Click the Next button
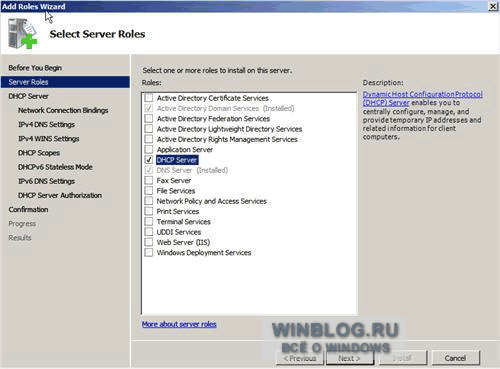 click(x=350, y=358)
